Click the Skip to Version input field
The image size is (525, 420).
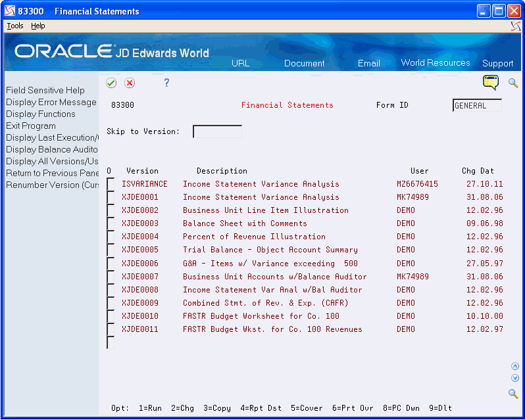pos(217,131)
